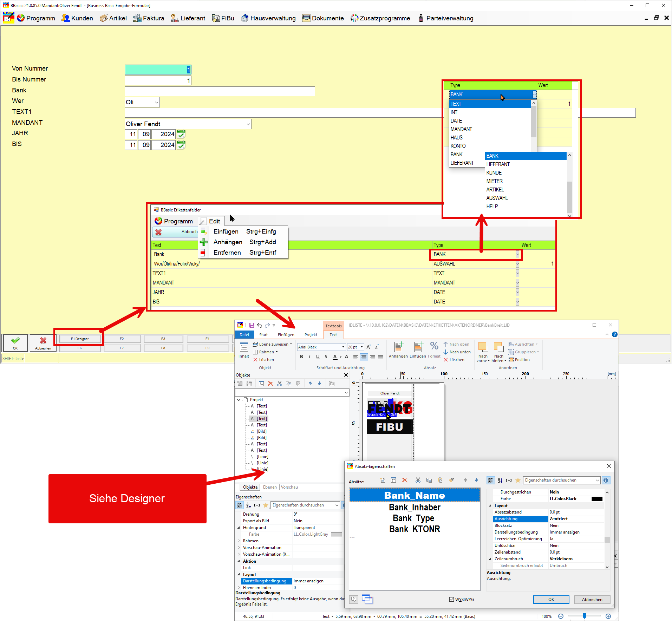Toggle the WYSIWYG checkbox
The height and width of the screenshot is (621, 672).
tap(451, 599)
